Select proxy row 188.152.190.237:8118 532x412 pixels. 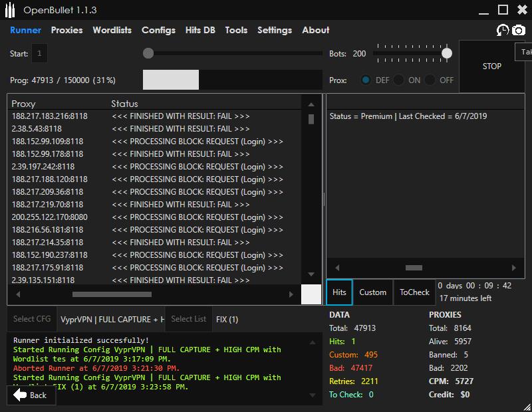(154, 255)
